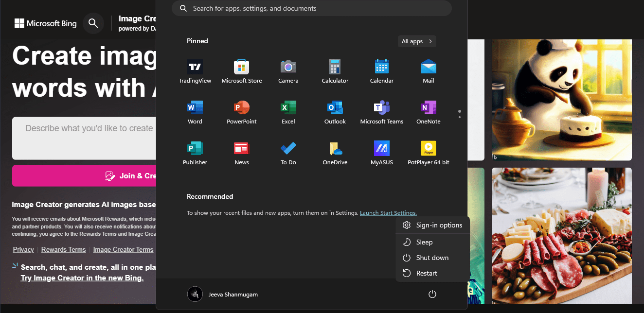Image resolution: width=644 pixels, height=313 pixels.
Task: Click the Rewards Terms link
Action: [x=63, y=249]
